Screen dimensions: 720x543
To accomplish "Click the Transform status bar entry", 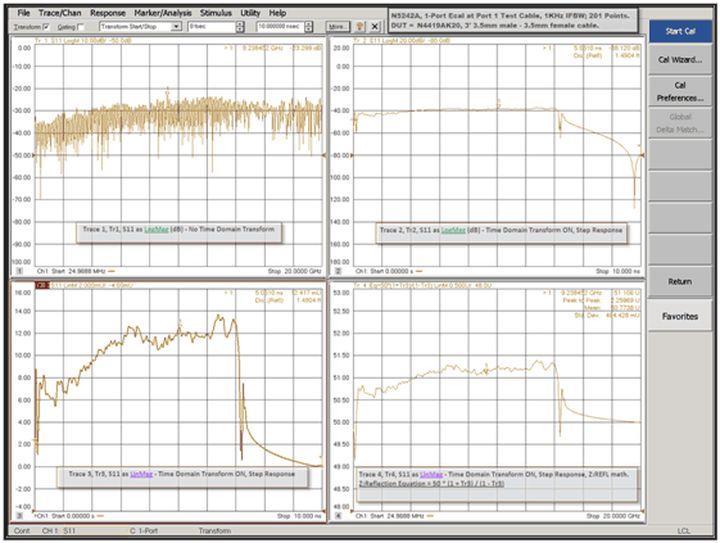I will (x=215, y=531).
